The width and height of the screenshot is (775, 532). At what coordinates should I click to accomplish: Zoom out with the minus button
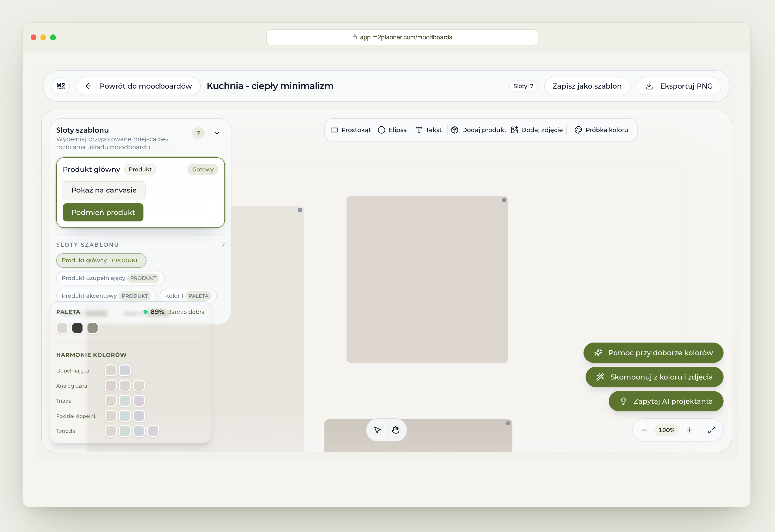click(x=644, y=430)
